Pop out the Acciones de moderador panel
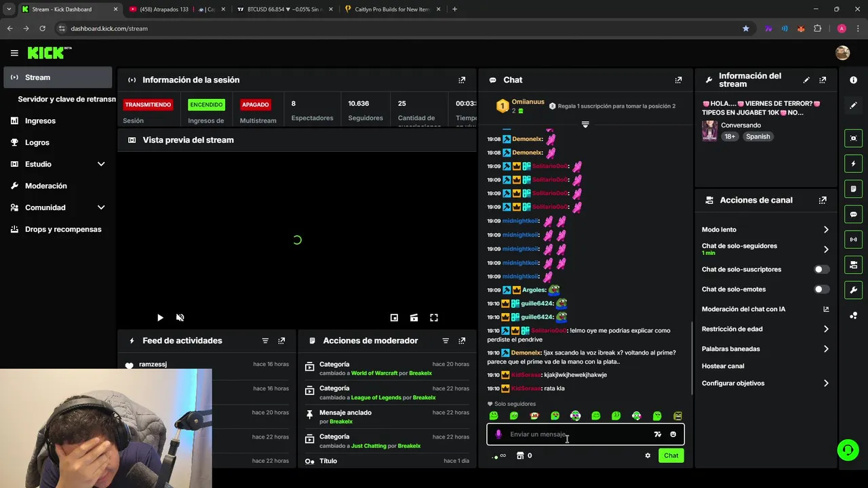Image resolution: width=868 pixels, height=488 pixels. point(462,341)
